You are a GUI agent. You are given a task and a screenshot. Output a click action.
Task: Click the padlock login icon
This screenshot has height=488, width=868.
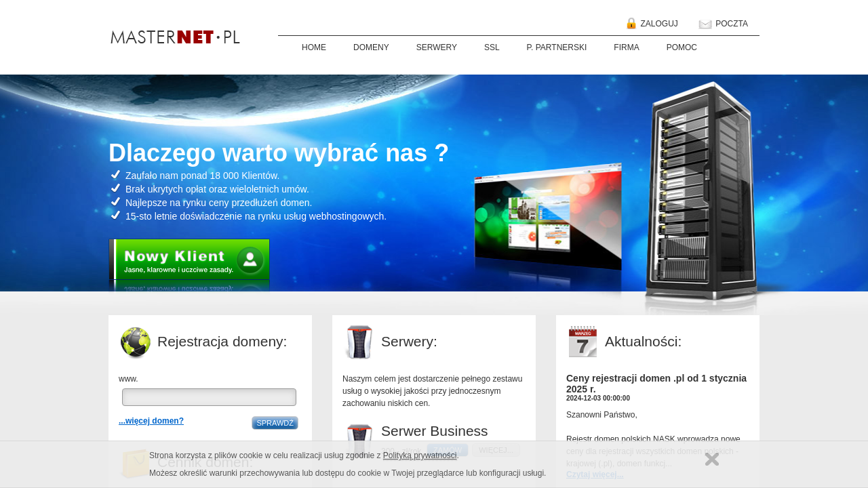(x=631, y=24)
